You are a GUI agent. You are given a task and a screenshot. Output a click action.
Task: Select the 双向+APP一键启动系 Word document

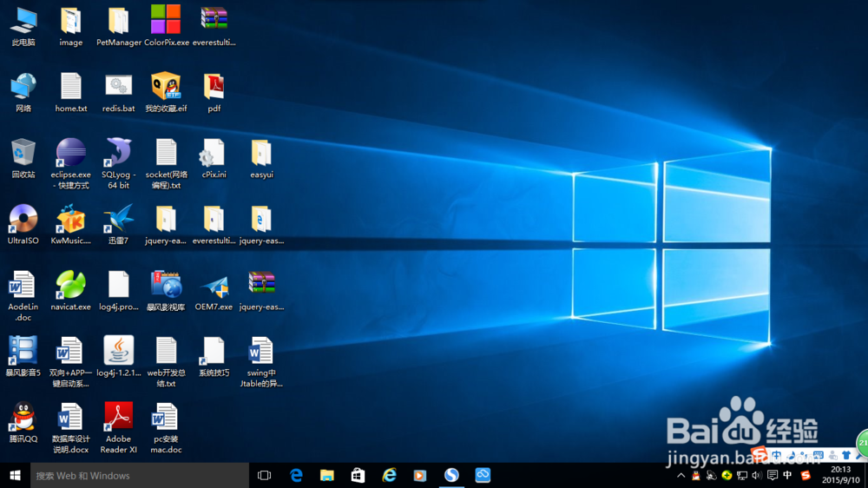point(71,362)
